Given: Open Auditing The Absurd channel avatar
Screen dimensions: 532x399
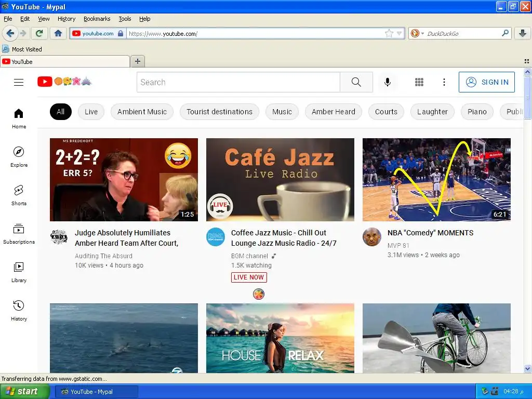Looking at the screenshot, I should coord(59,237).
